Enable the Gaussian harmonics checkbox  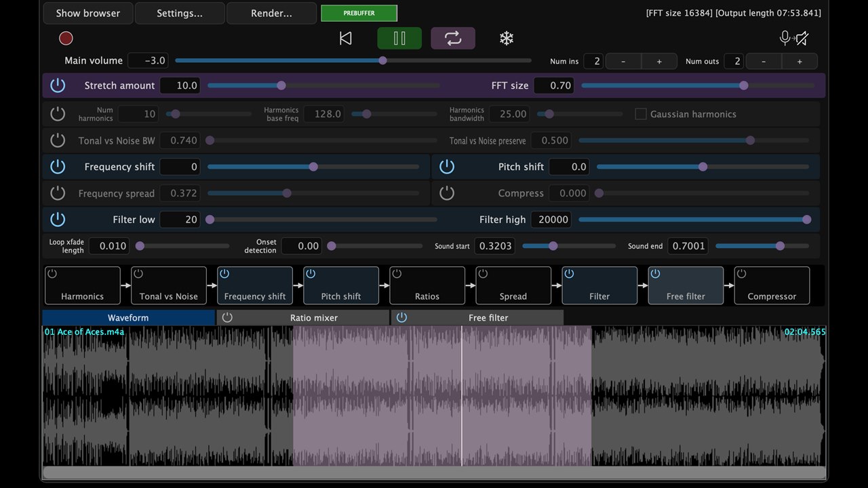tap(640, 114)
